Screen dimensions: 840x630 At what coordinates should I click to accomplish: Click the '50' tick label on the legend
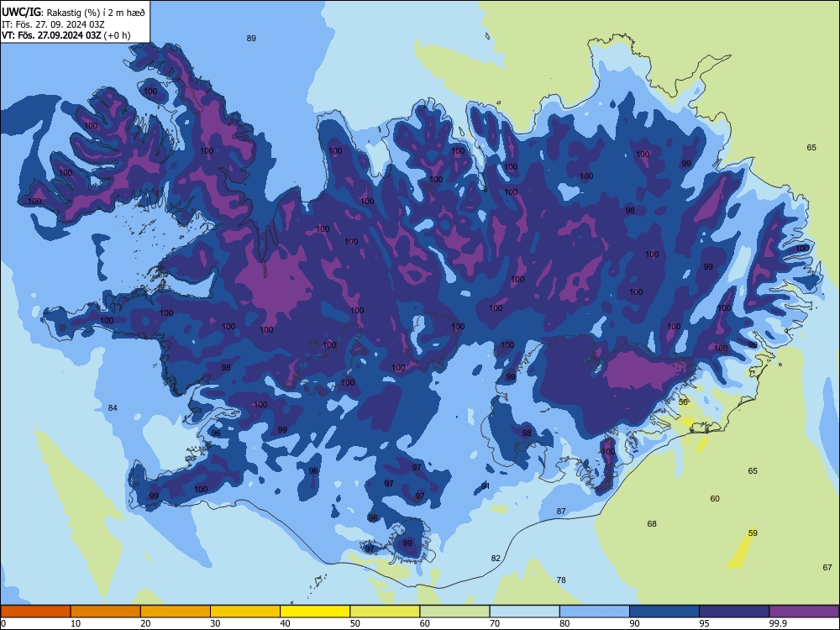coord(354,623)
